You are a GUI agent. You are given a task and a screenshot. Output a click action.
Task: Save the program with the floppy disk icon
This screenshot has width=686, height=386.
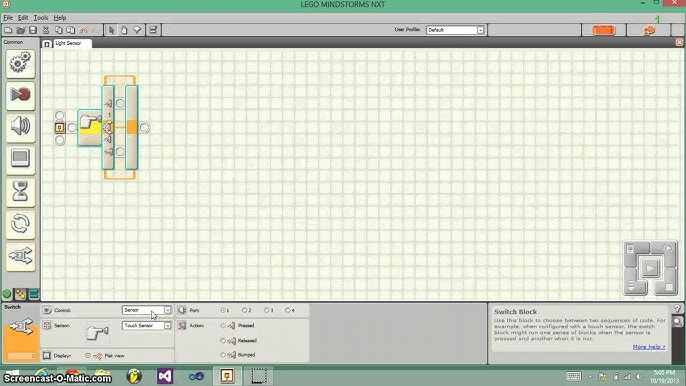coord(33,30)
